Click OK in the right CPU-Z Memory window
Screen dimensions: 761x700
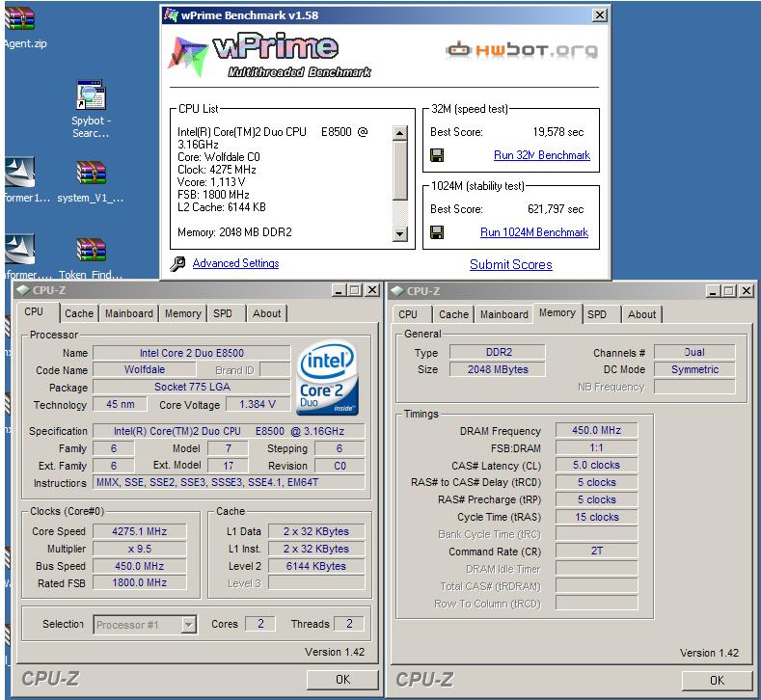[717, 680]
